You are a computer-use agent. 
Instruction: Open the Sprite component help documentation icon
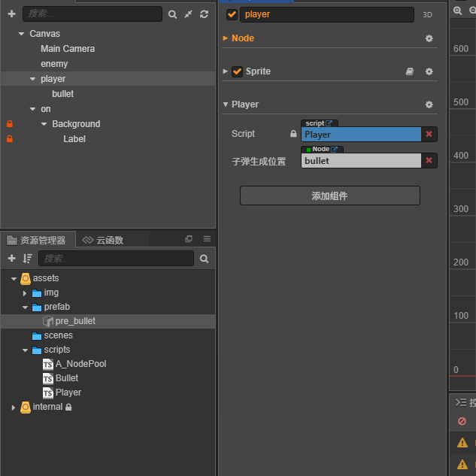click(x=409, y=71)
